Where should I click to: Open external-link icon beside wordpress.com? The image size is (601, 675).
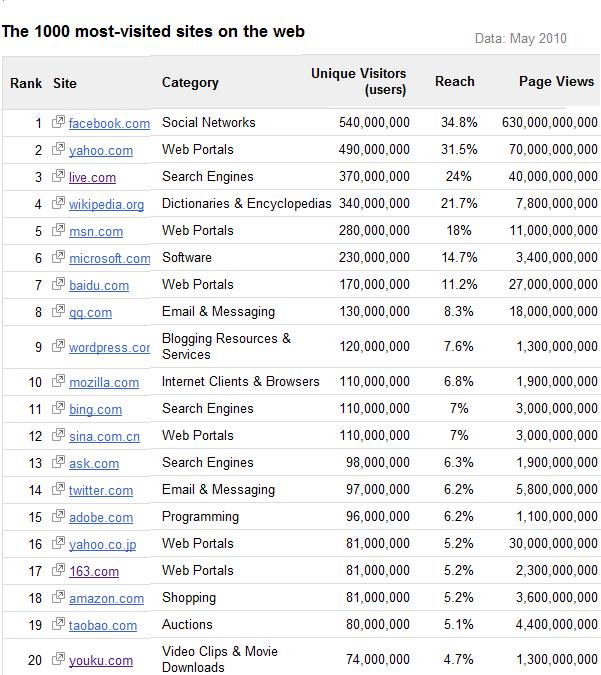tap(58, 346)
